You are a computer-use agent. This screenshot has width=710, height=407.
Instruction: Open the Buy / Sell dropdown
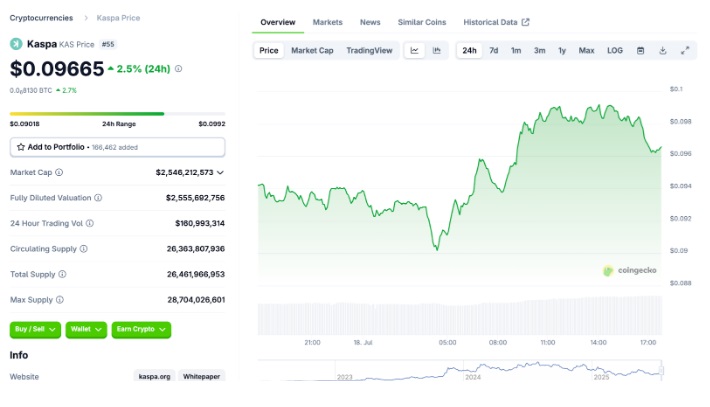click(x=35, y=329)
